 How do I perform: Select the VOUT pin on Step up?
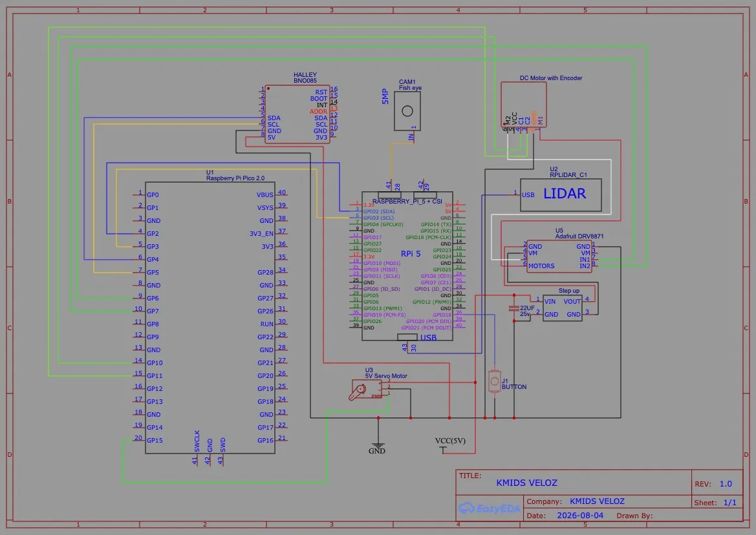[572, 302]
